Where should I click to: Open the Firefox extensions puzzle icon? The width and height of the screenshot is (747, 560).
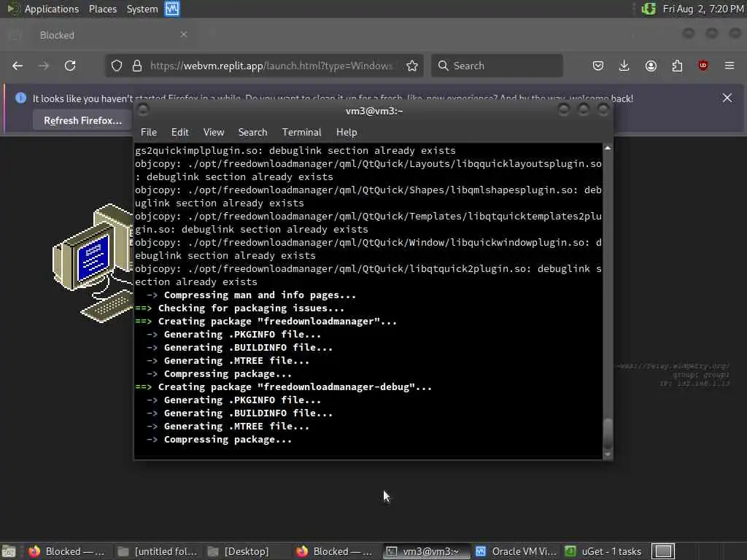(x=677, y=66)
